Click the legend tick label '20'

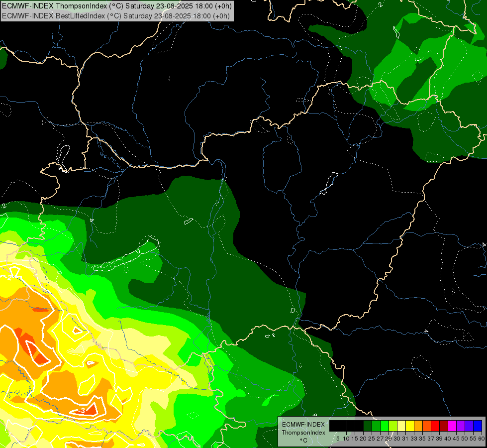[x=363, y=439]
